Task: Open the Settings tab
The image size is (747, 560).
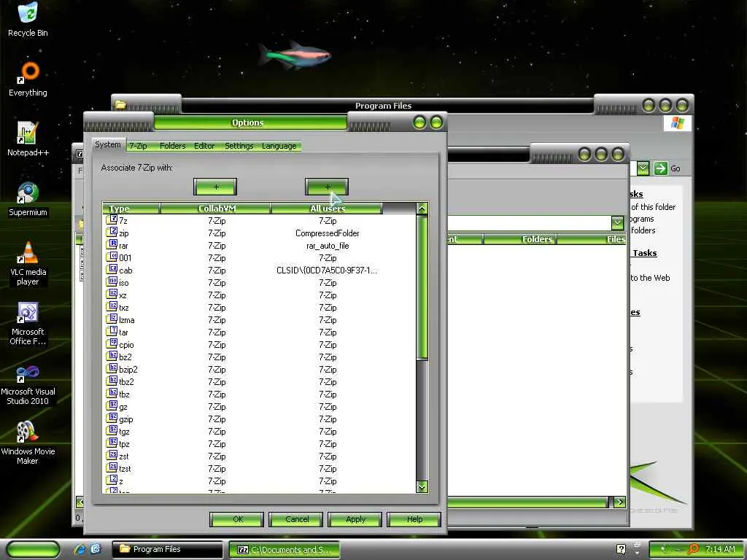Action: coord(239,146)
